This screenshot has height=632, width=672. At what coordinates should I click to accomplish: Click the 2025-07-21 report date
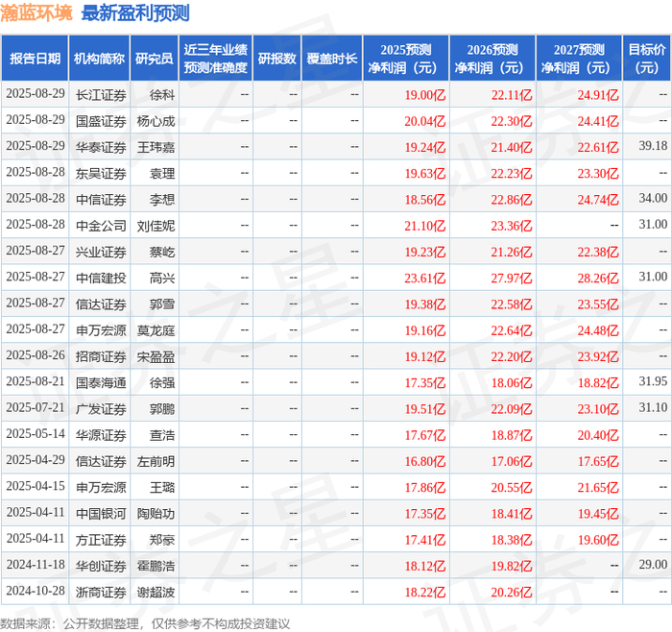[36, 407]
